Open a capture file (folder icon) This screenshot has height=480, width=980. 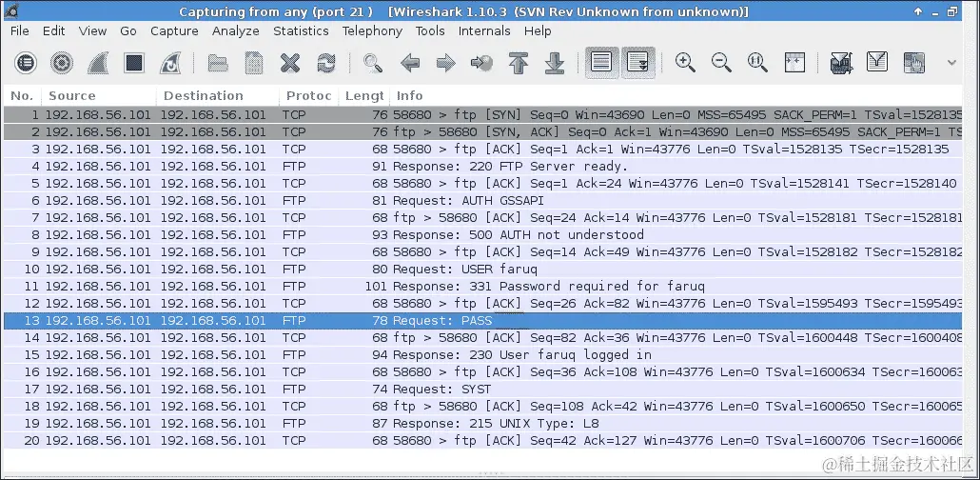coord(218,63)
